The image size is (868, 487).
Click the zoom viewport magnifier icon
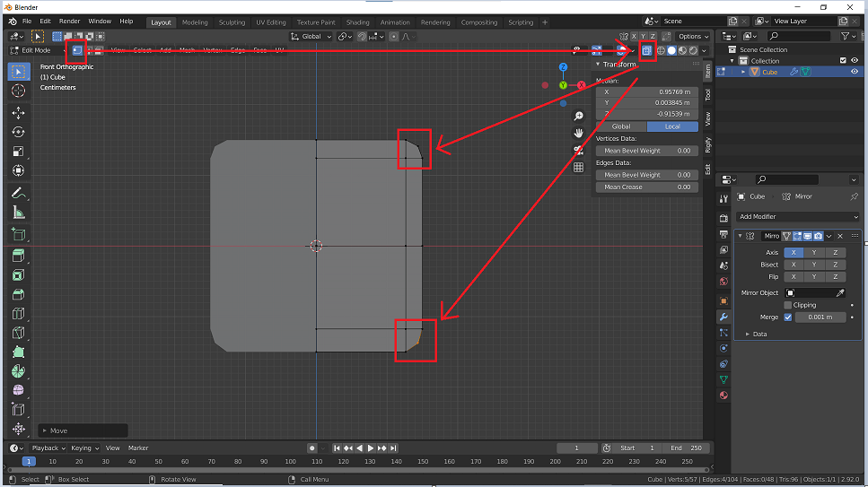point(578,117)
